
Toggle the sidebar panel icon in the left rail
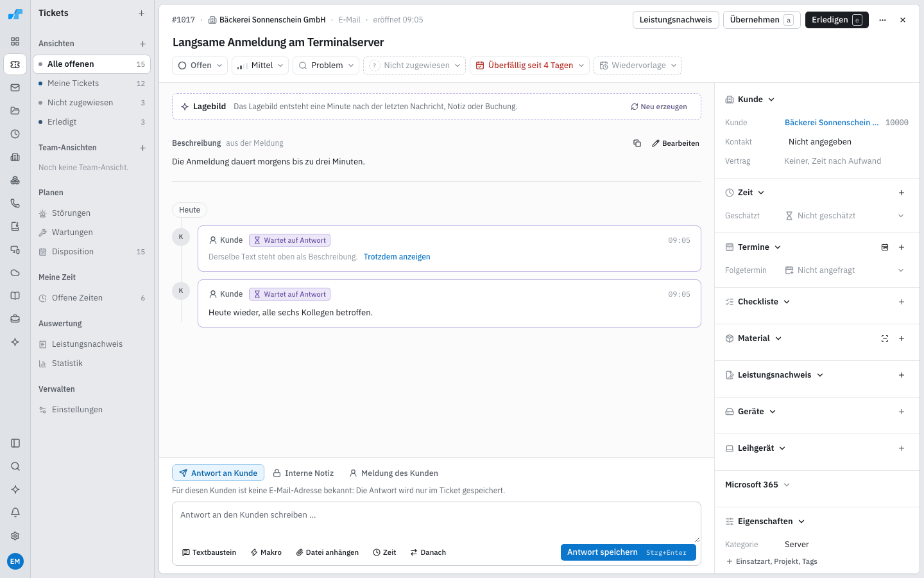point(15,443)
